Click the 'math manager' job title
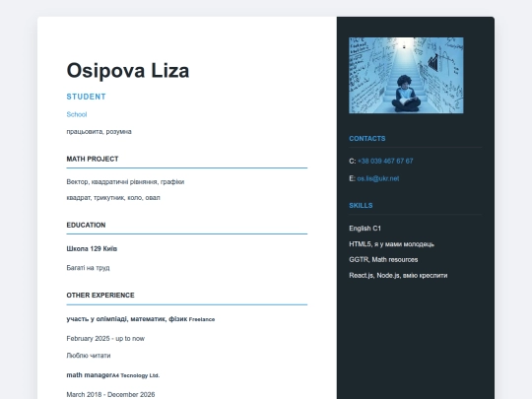 point(90,375)
